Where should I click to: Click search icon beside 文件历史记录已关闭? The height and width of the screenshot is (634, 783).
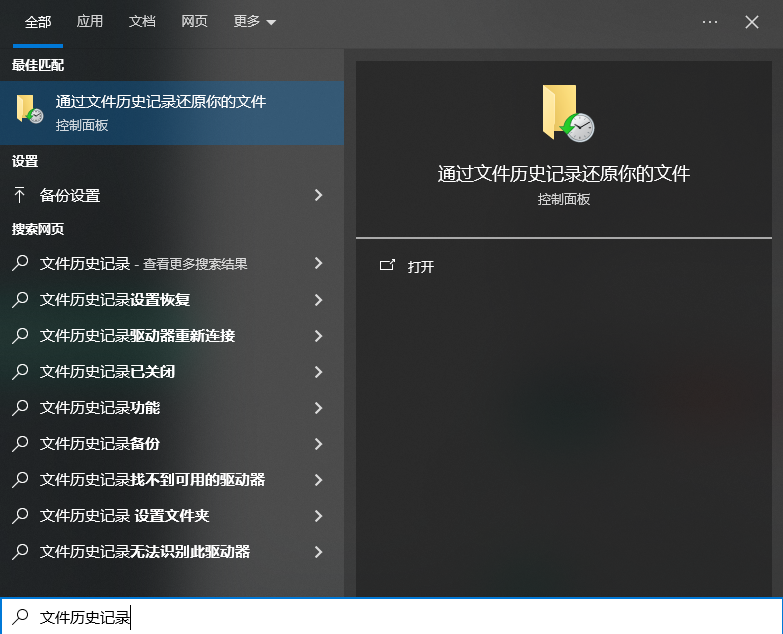20,372
